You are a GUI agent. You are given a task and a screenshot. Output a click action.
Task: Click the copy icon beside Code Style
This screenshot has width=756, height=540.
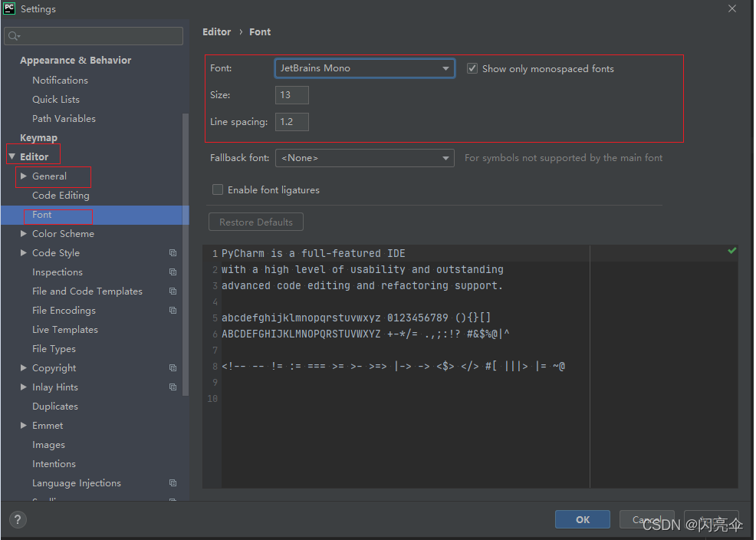[x=173, y=253]
